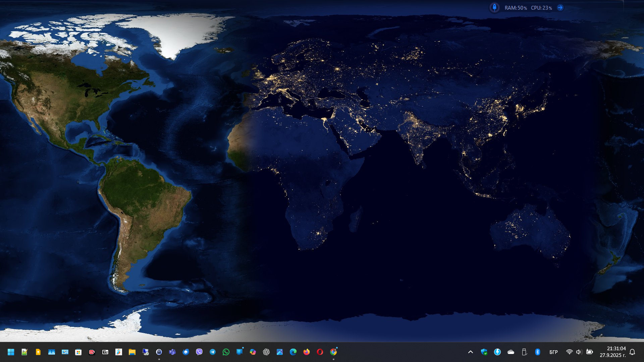The height and width of the screenshot is (362, 644).
Task: Switch to Google Chrome window
Action: [x=333, y=352]
